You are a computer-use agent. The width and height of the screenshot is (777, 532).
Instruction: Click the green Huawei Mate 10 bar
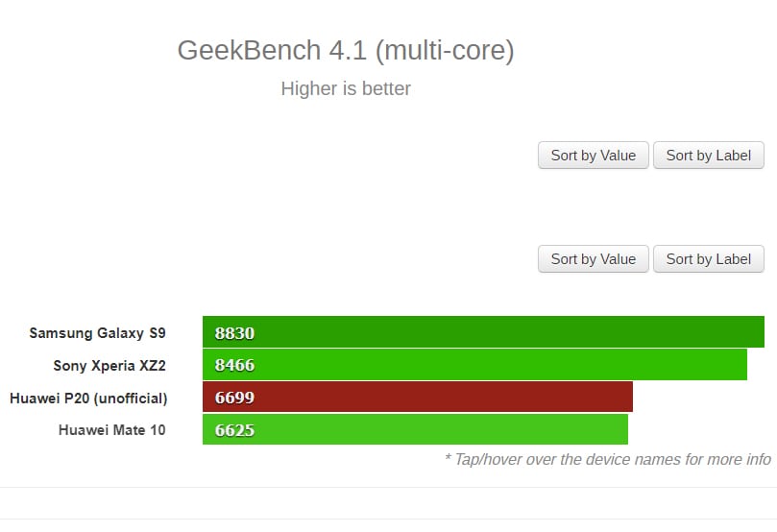pos(415,429)
